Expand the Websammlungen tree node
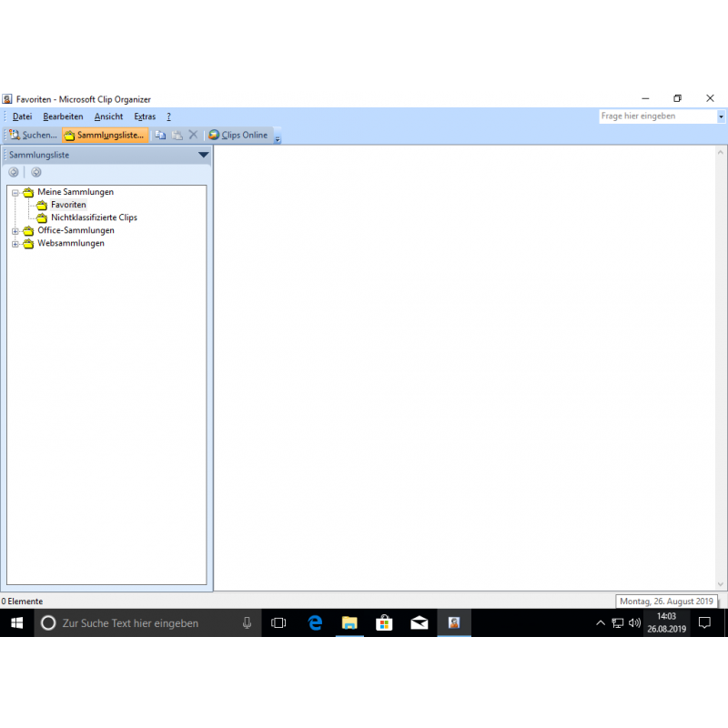 pyautogui.click(x=15, y=244)
